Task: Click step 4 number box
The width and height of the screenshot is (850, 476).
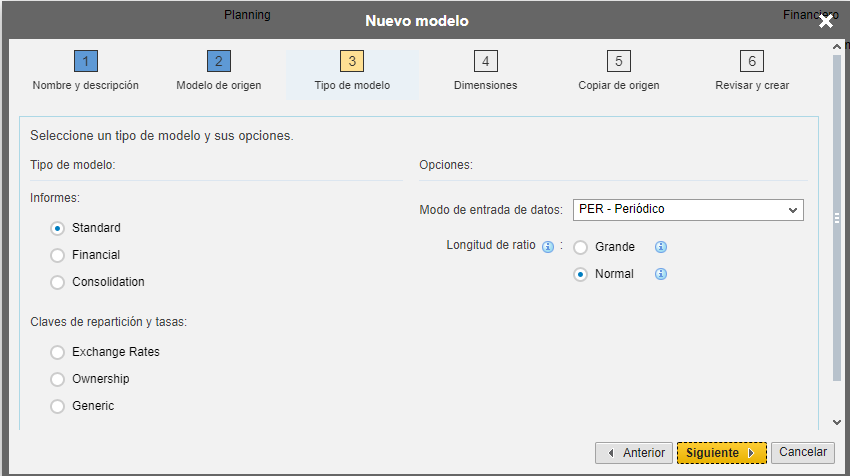Action: click(486, 61)
